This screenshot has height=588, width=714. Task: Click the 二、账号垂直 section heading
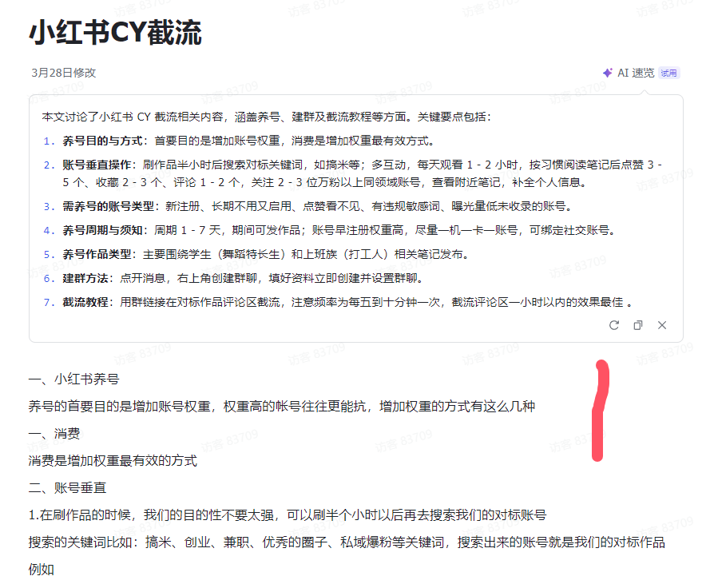(67, 487)
